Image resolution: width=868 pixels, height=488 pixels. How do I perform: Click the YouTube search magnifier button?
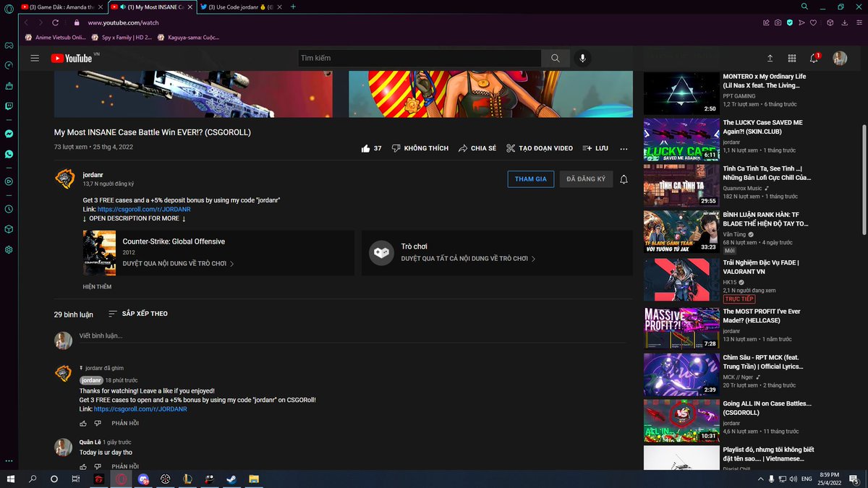coord(555,58)
